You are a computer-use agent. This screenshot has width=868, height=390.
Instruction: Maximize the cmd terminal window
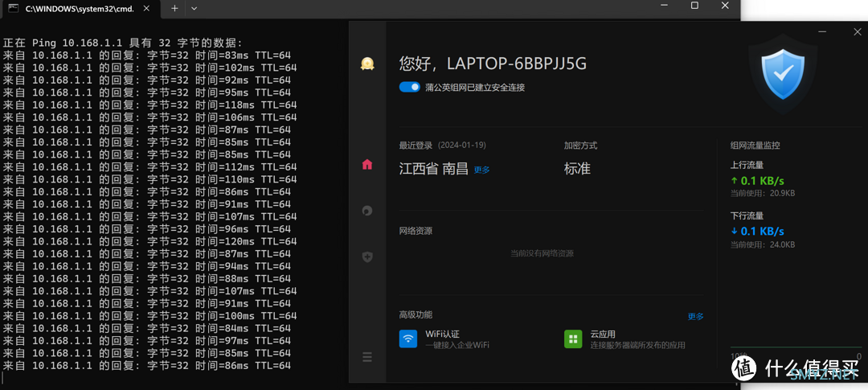click(694, 6)
